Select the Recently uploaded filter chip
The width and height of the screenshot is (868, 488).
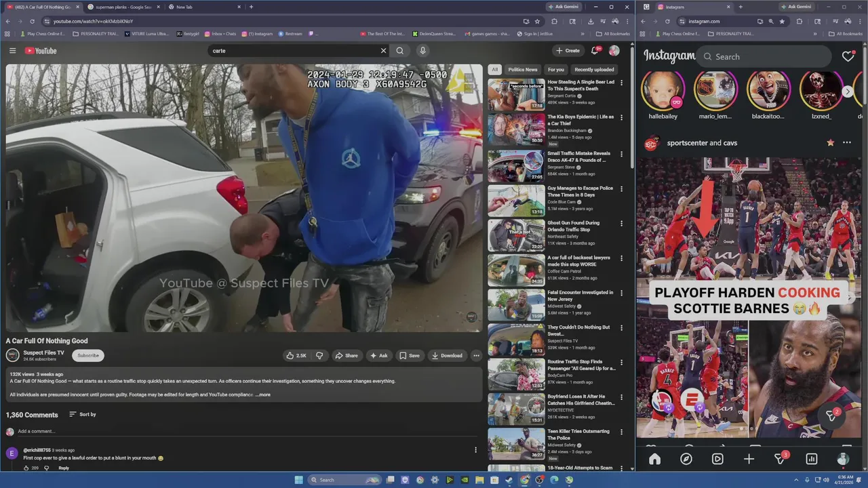(x=594, y=69)
